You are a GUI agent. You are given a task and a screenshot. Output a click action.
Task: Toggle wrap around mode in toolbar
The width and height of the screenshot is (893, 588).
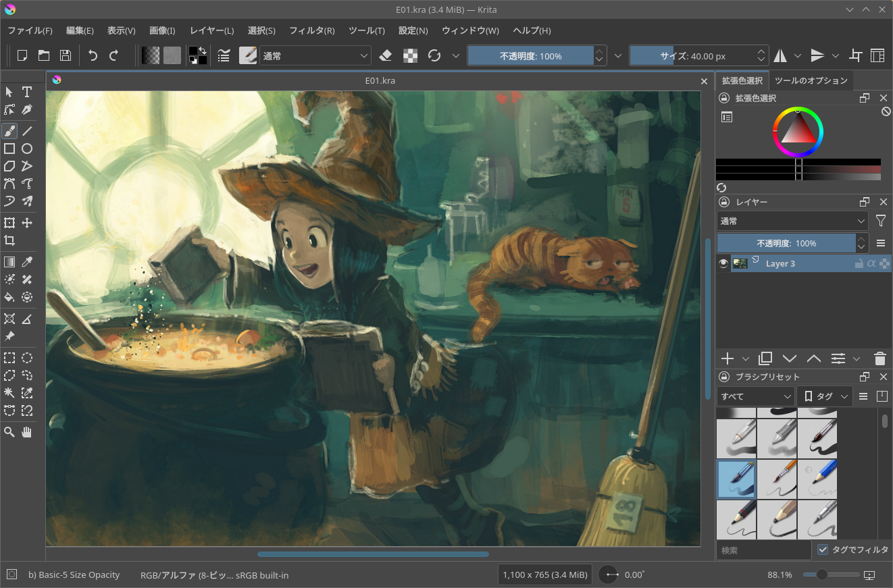coord(856,55)
